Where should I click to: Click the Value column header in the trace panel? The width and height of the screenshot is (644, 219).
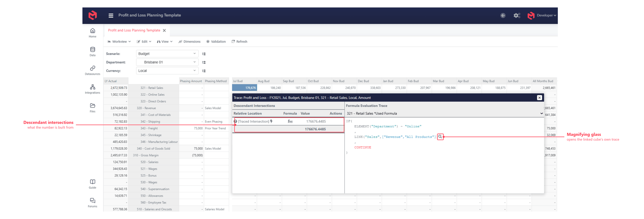305,113
